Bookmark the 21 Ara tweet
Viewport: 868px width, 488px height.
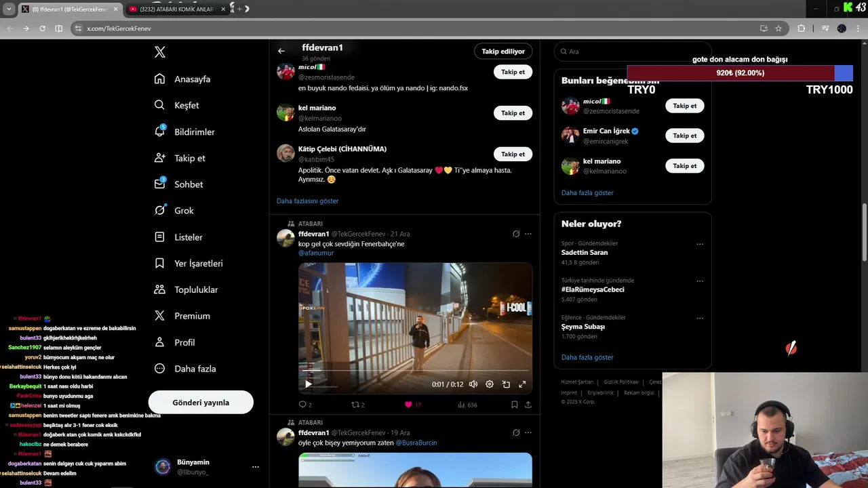pyautogui.click(x=514, y=405)
